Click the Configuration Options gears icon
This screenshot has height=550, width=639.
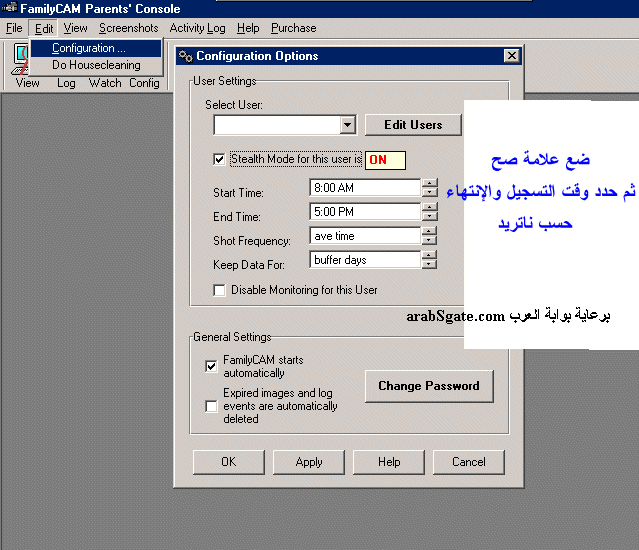[x=186, y=56]
